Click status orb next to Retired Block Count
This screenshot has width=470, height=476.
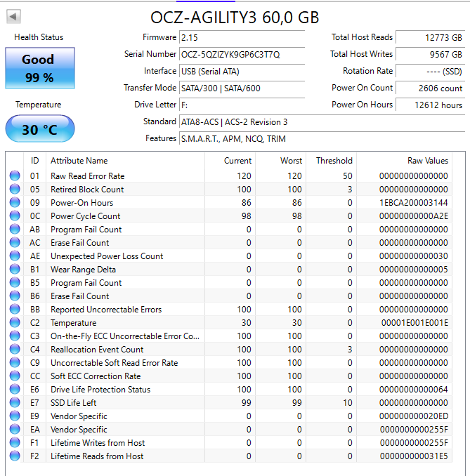tap(15, 190)
